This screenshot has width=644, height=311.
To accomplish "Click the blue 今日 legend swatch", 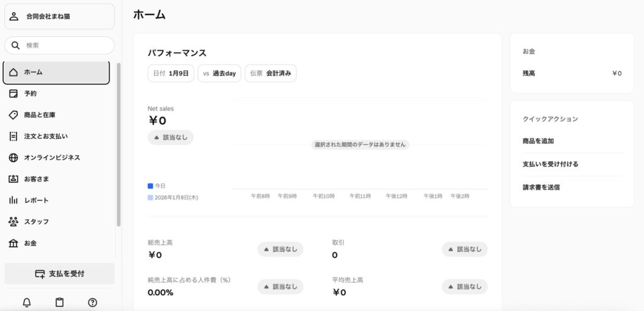I will coord(150,186).
